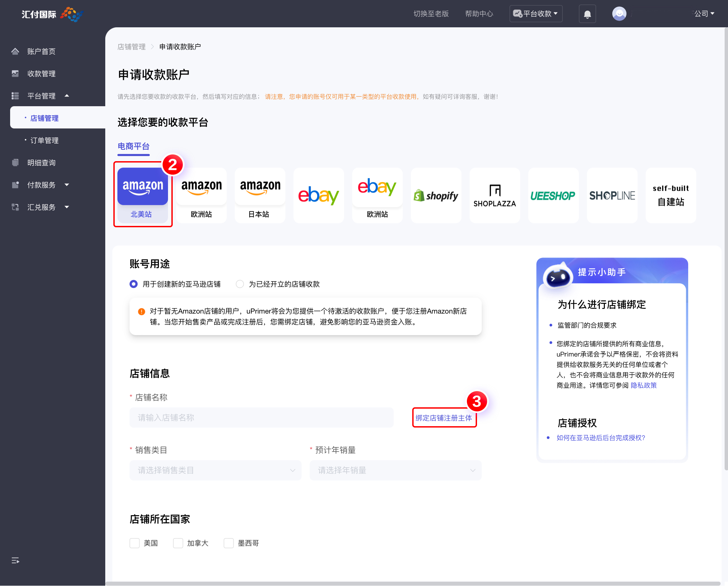Switch to the 电商平台 tab
Viewport: 728px width, 586px height.
(x=133, y=146)
